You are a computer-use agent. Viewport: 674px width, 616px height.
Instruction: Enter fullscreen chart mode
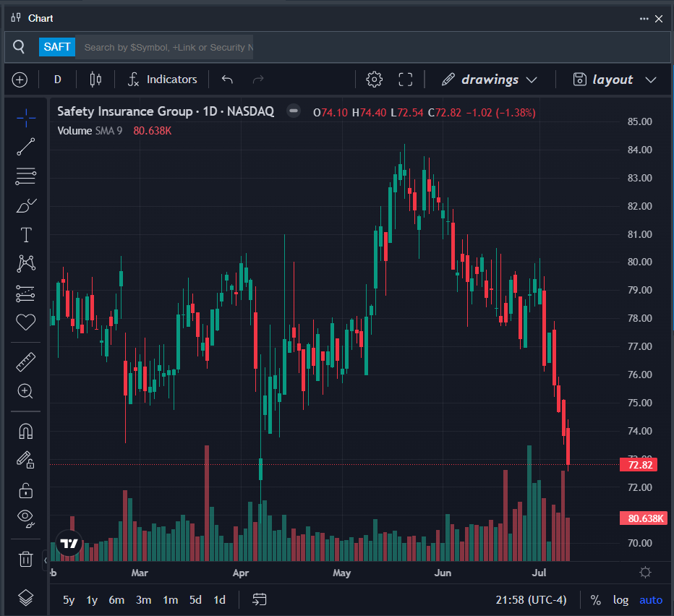click(x=406, y=80)
